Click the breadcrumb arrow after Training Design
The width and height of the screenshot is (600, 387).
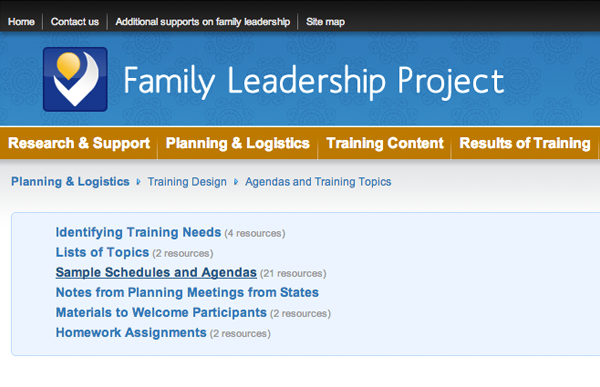pos(236,182)
